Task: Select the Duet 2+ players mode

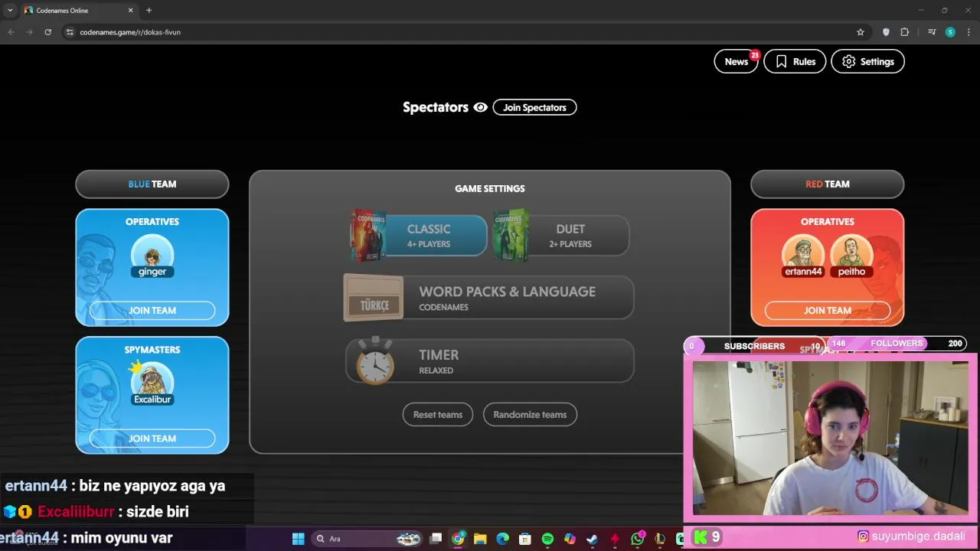Action: point(562,236)
